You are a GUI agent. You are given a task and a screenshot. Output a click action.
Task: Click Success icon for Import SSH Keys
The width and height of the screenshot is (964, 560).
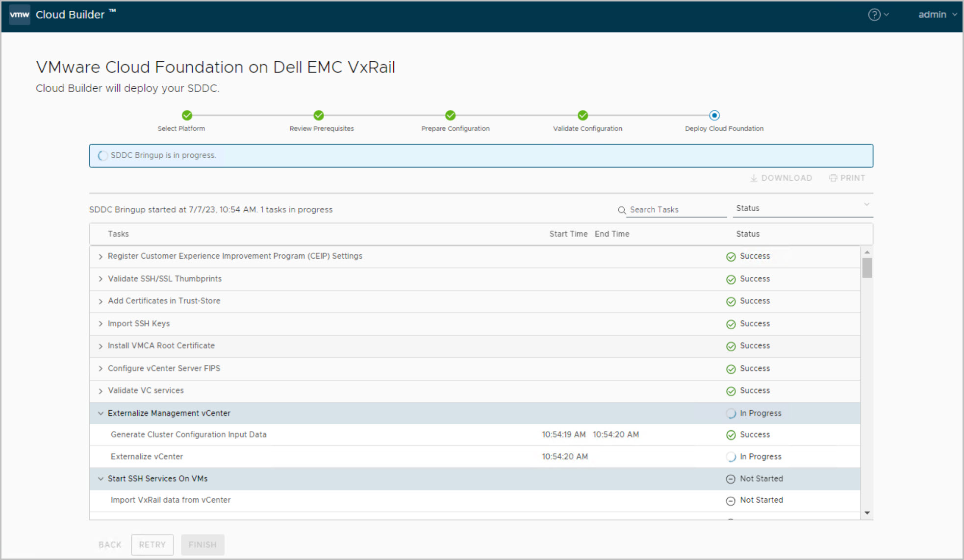tap(731, 324)
